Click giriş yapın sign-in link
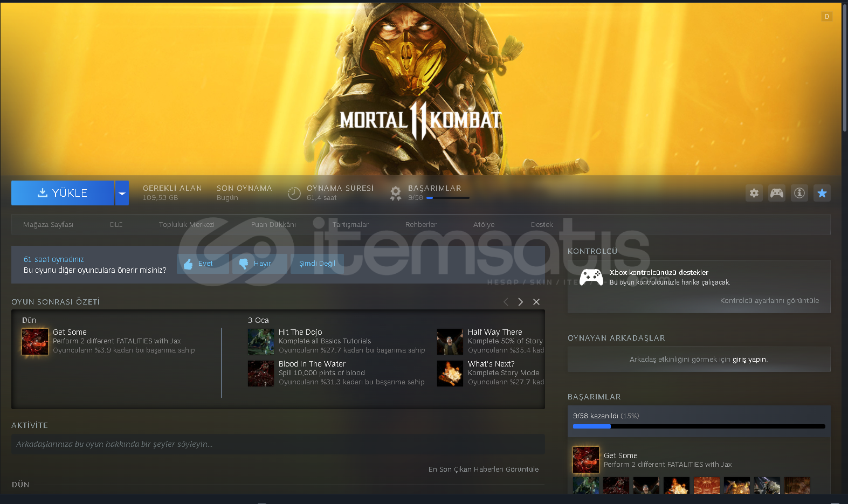848x504 pixels. point(749,360)
